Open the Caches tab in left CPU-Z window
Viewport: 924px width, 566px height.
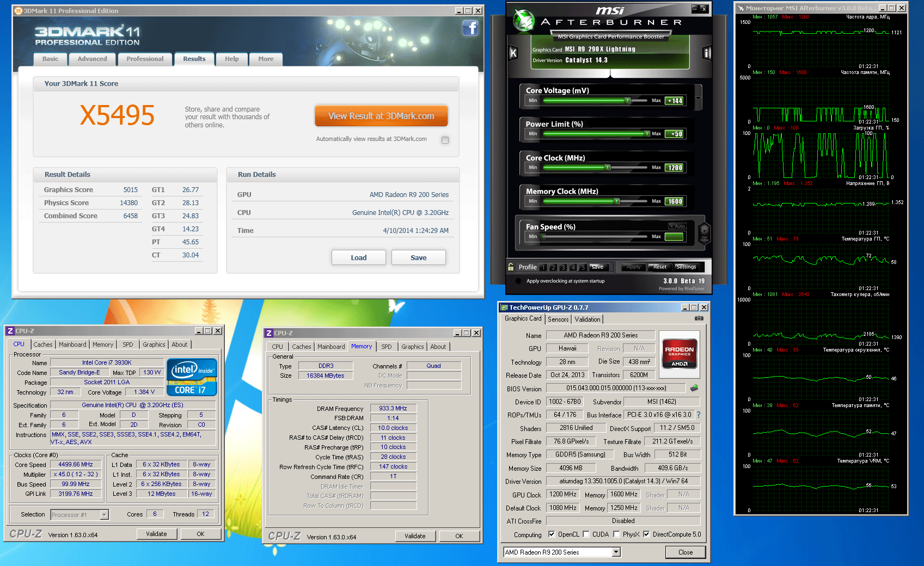click(43, 344)
